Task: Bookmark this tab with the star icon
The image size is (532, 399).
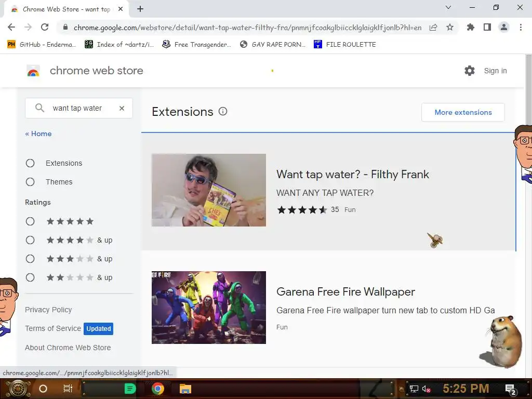Action: (x=450, y=27)
